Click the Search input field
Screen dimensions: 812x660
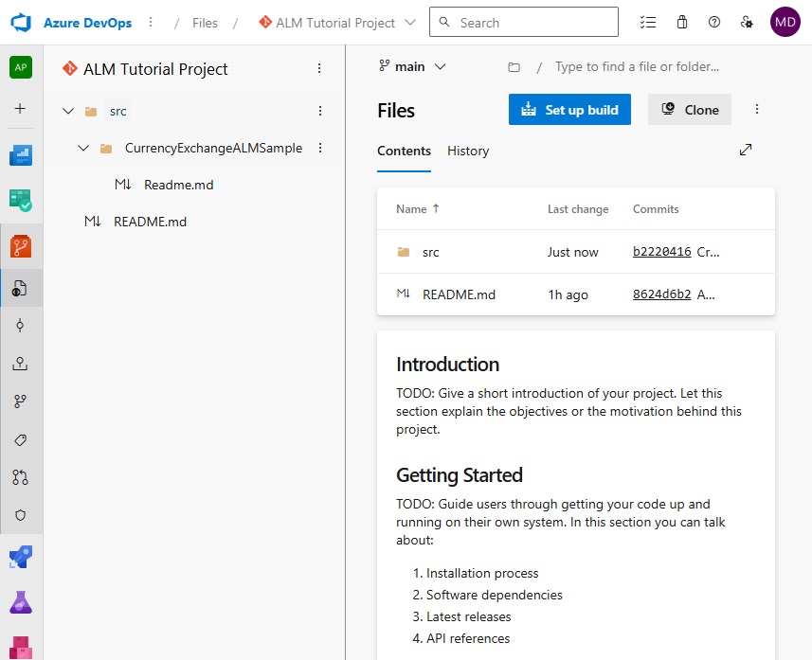pyautogui.click(x=524, y=23)
